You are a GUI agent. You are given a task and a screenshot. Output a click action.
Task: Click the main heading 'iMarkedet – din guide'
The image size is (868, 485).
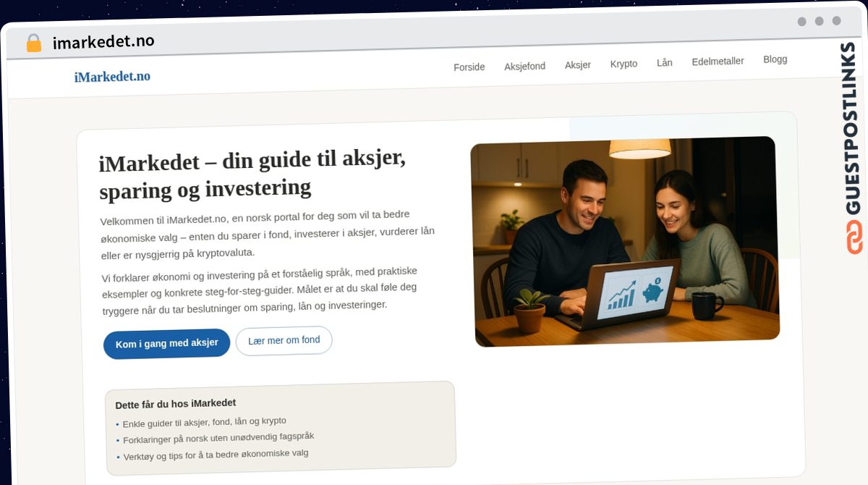(x=252, y=174)
